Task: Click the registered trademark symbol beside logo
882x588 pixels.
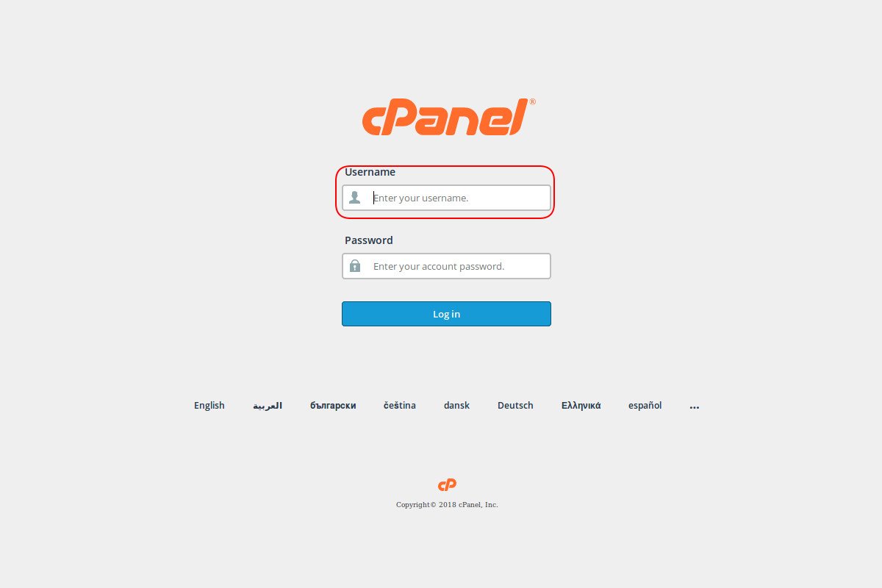Action: click(532, 102)
